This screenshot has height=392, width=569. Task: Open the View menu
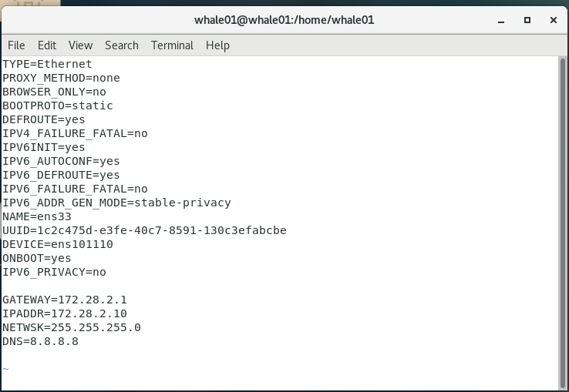coord(80,45)
